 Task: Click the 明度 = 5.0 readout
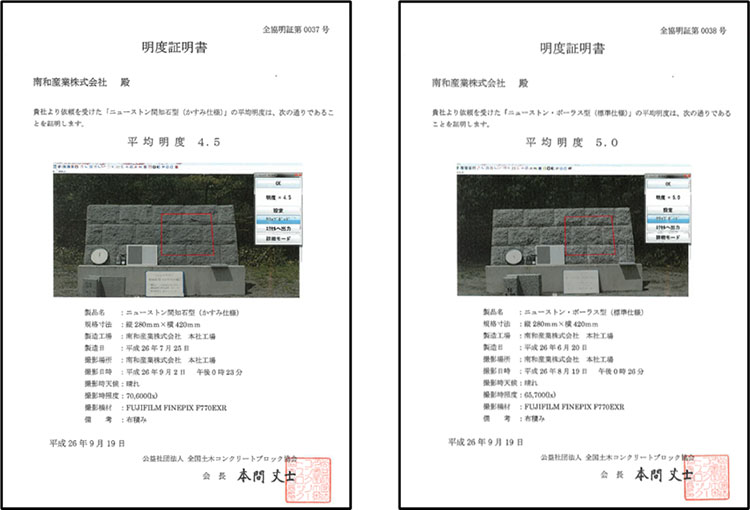pyautogui.click(x=668, y=197)
